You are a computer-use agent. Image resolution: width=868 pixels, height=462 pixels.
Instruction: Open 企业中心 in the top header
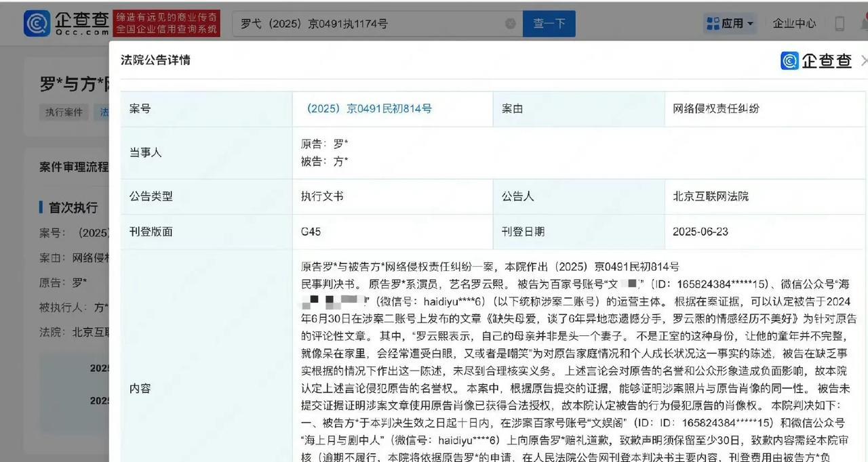coord(795,24)
